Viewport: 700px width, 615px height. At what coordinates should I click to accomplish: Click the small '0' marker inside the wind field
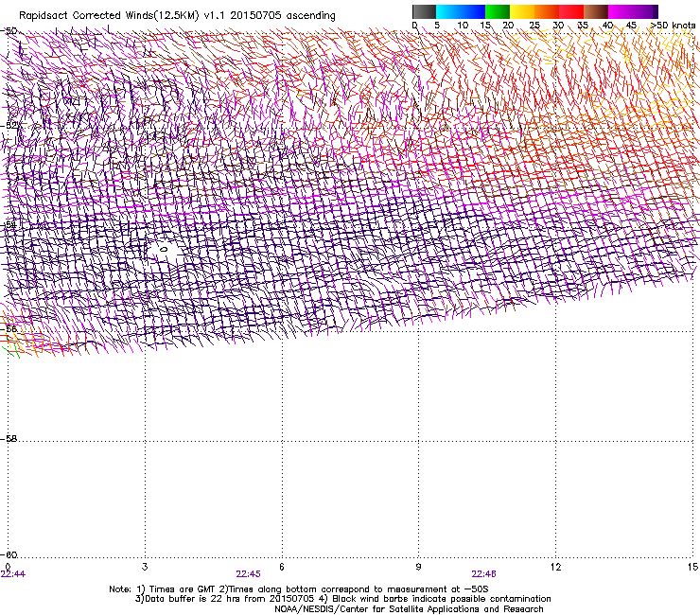click(164, 249)
